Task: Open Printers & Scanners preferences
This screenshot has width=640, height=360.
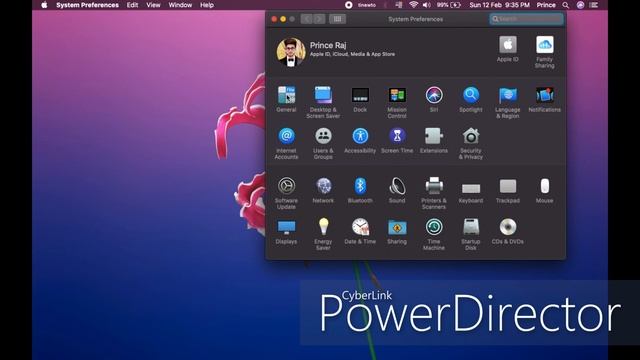Action: [x=434, y=193]
